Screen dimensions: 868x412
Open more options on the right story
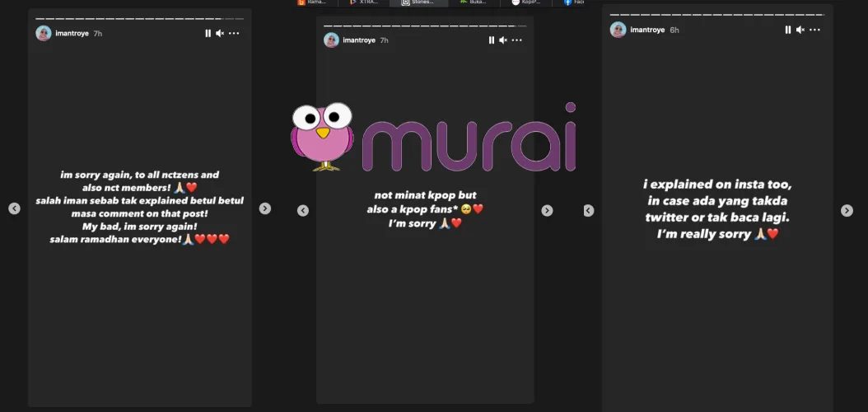814,30
